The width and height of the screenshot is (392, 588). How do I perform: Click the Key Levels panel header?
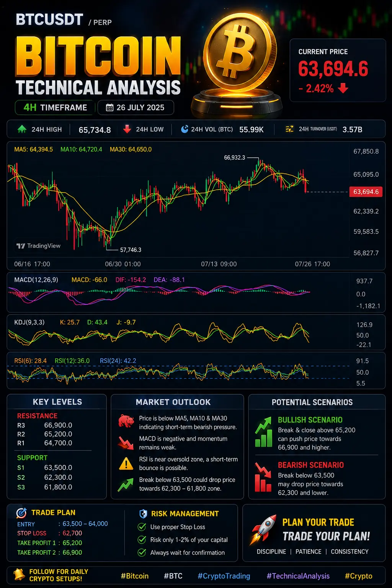(x=57, y=402)
